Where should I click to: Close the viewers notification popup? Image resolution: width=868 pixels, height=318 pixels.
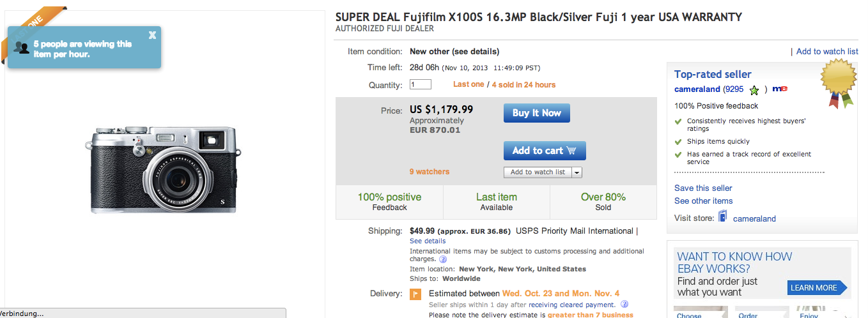(x=152, y=35)
